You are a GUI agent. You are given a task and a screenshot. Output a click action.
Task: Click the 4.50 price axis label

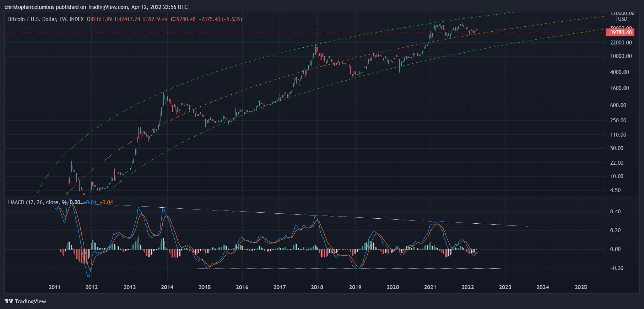click(x=615, y=190)
